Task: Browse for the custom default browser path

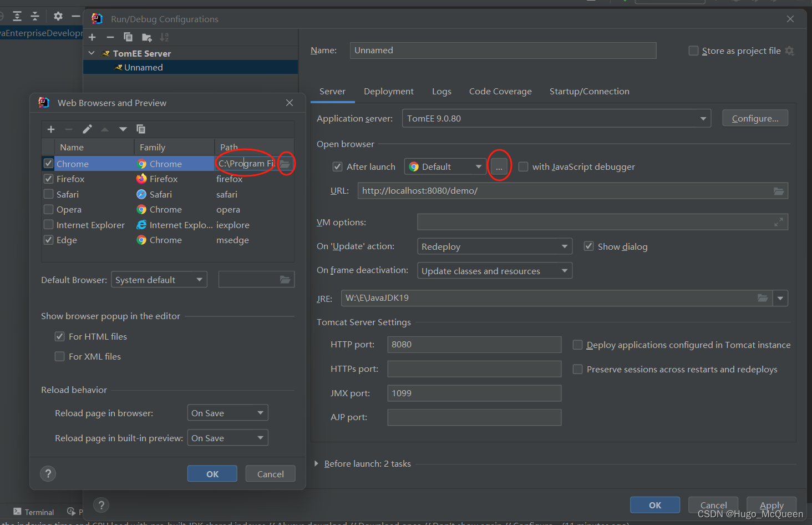Action: click(x=285, y=280)
